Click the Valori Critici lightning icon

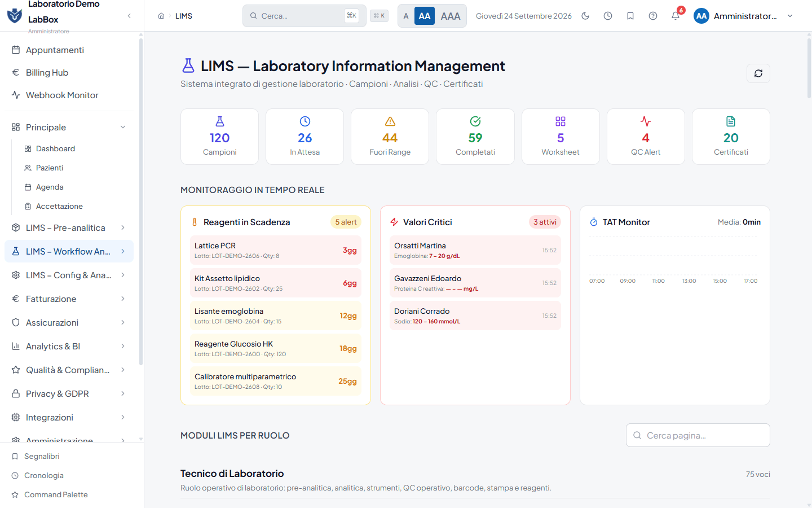pyautogui.click(x=394, y=222)
